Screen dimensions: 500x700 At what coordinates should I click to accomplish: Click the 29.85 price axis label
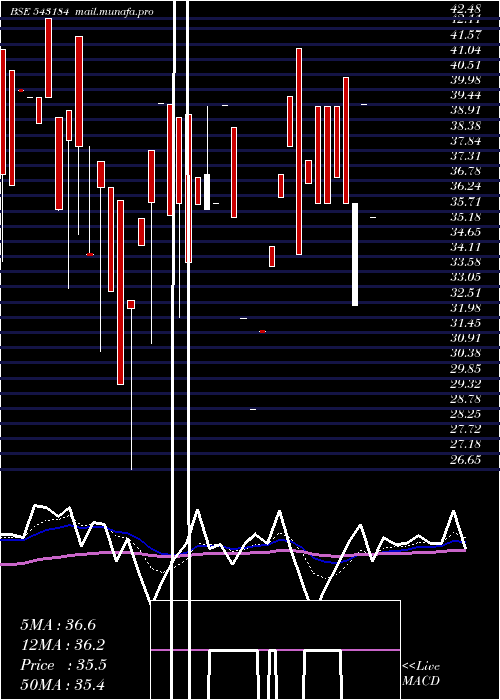coord(465,368)
